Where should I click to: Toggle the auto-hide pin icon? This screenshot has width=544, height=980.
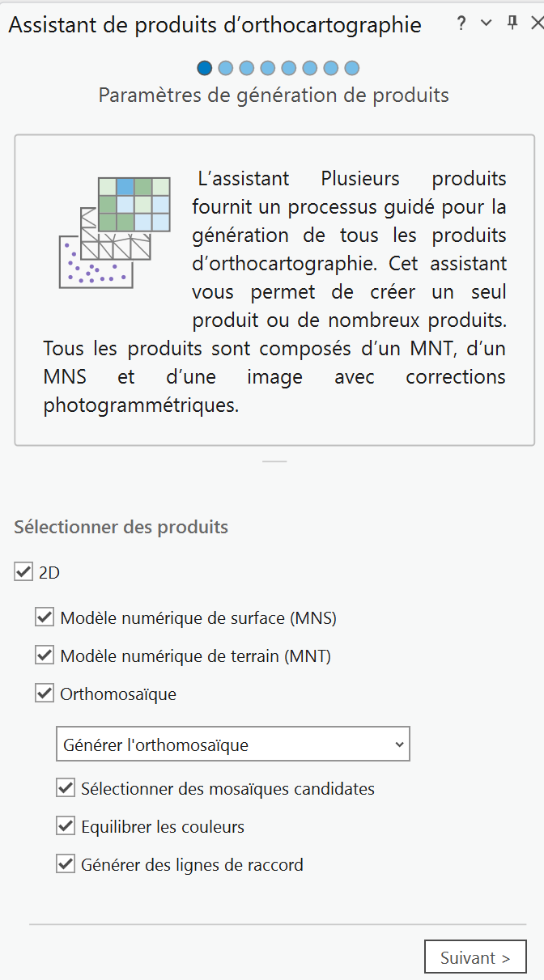click(512, 23)
